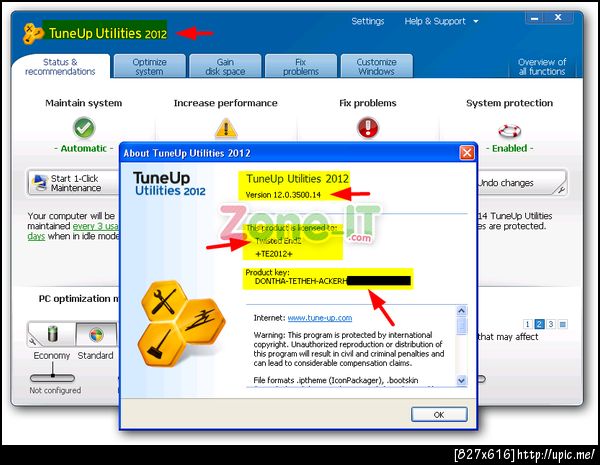Open Overview of all functions
Viewport: 600px width, 465px height.
[542, 67]
